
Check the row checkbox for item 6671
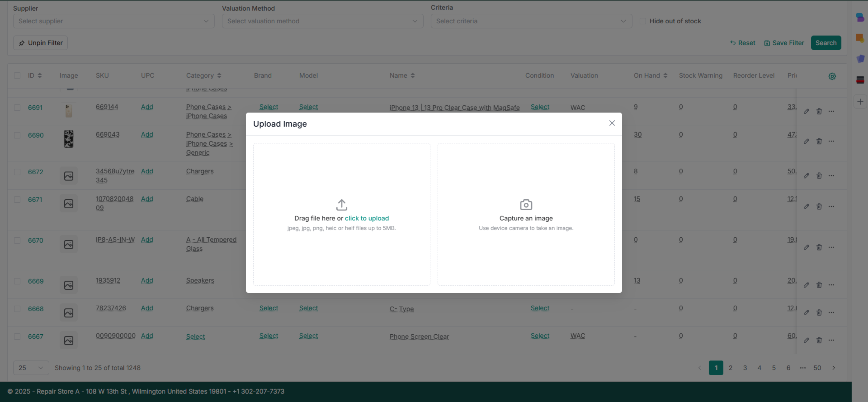(x=17, y=200)
